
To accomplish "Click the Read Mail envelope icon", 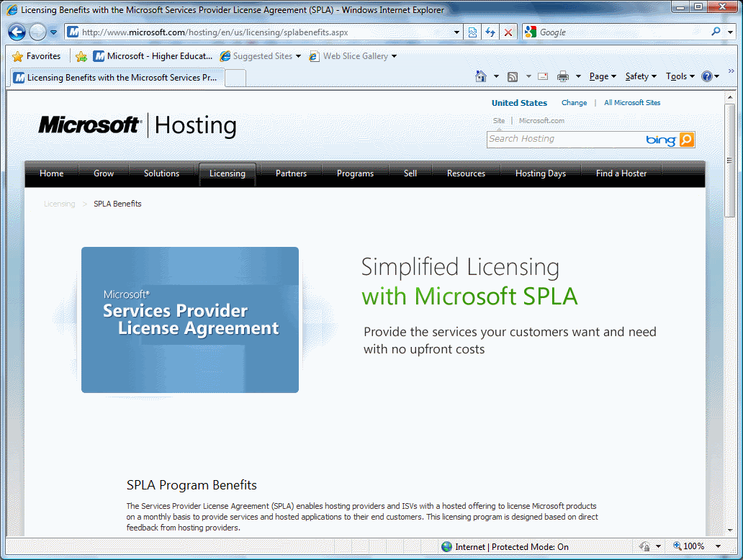I will [542, 76].
